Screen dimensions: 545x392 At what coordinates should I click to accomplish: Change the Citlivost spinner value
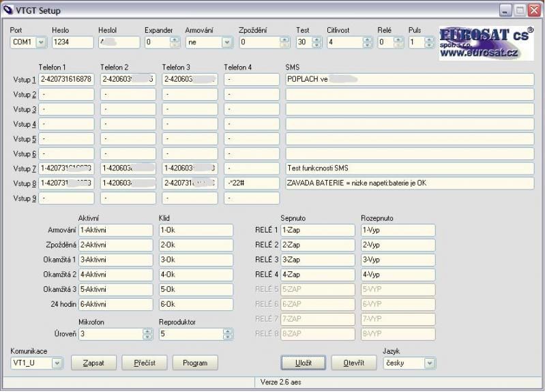click(x=367, y=42)
